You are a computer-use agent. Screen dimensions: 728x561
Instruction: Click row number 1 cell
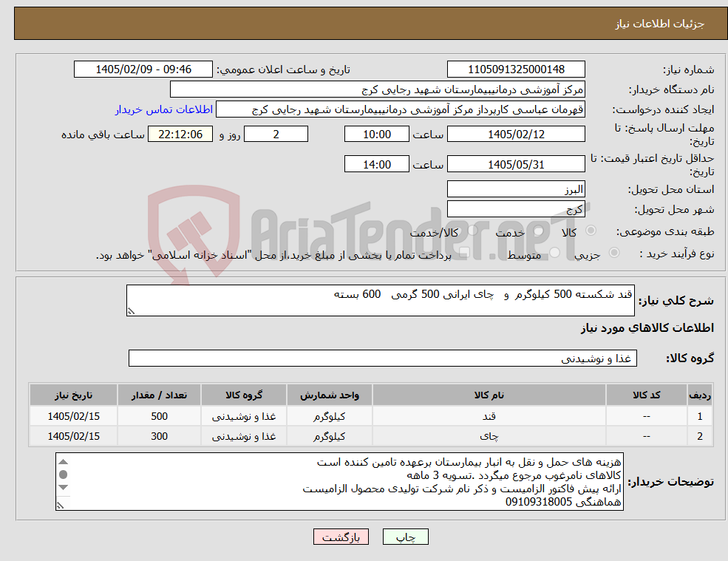click(700, 416)
